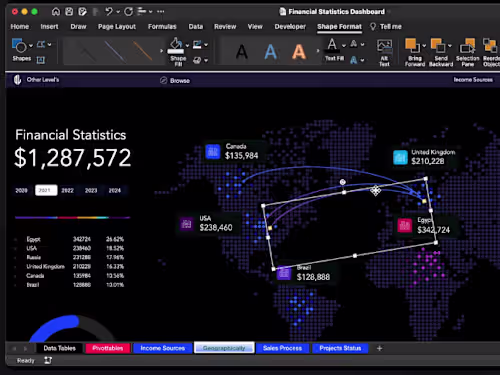The image size is (500, 375).
Task: Click the Text Fill A icon
Action: click(x=332, y=45)
